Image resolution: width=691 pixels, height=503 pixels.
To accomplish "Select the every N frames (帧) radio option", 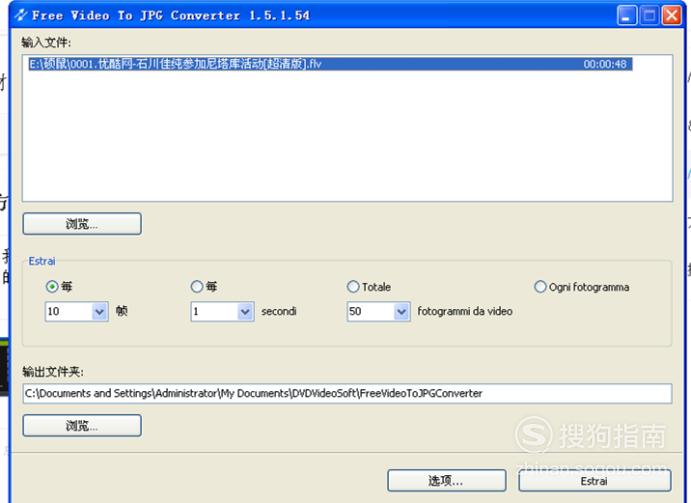I will [x=52, y=287].
